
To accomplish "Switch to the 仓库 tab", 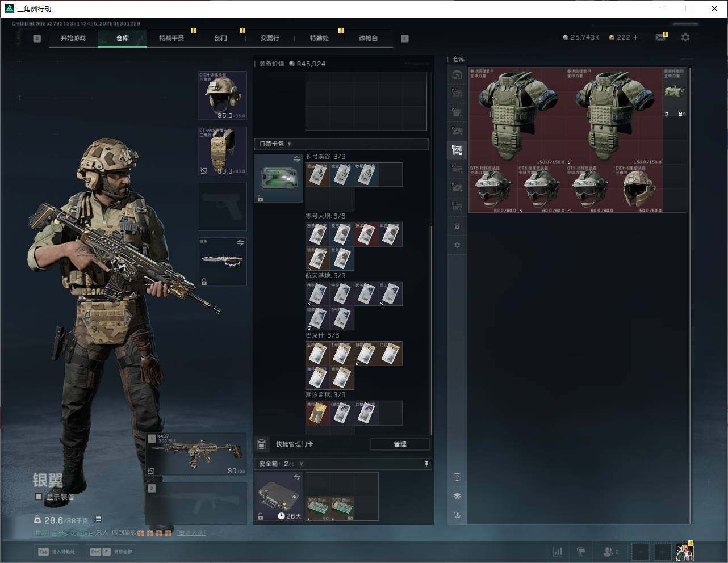I will coord(123,38).
